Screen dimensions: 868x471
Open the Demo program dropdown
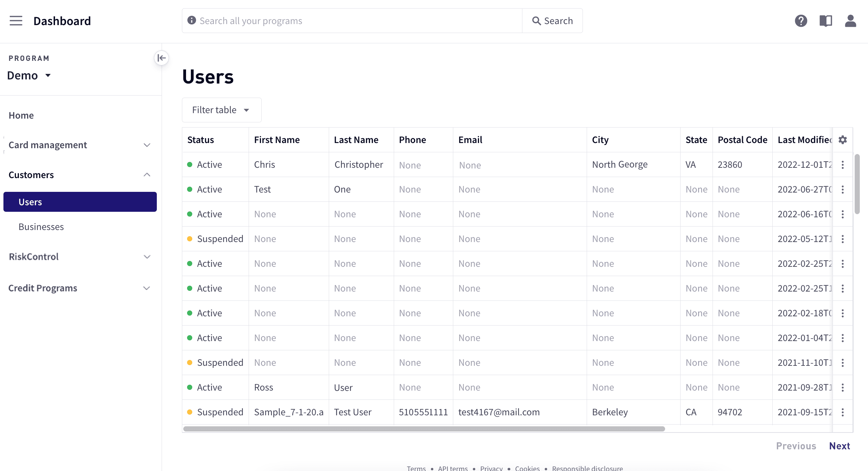[29, 75]
